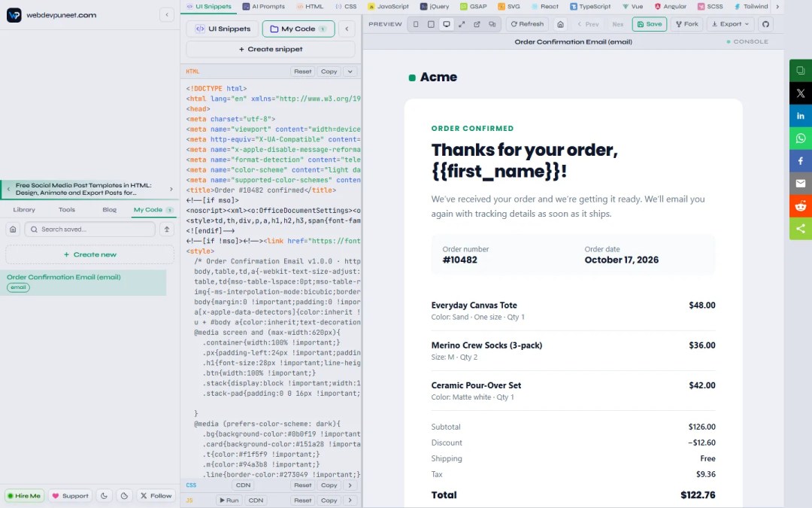
Task: Collapse the left sidebar chevron
Action: [x=167, y=14]
